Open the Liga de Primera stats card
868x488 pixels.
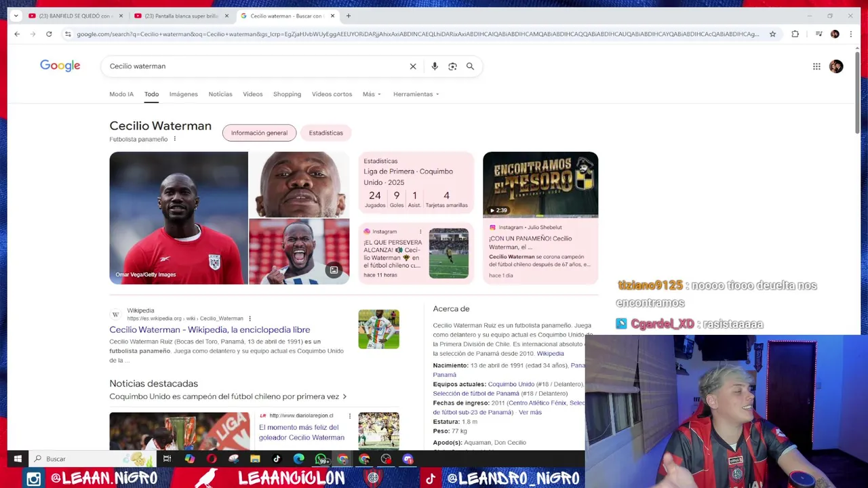pyautogui.click(x=416, y=184)
